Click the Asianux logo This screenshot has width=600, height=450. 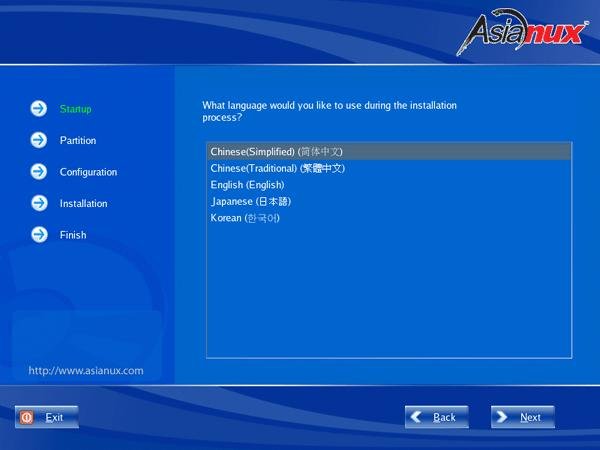tap(522, 32)
